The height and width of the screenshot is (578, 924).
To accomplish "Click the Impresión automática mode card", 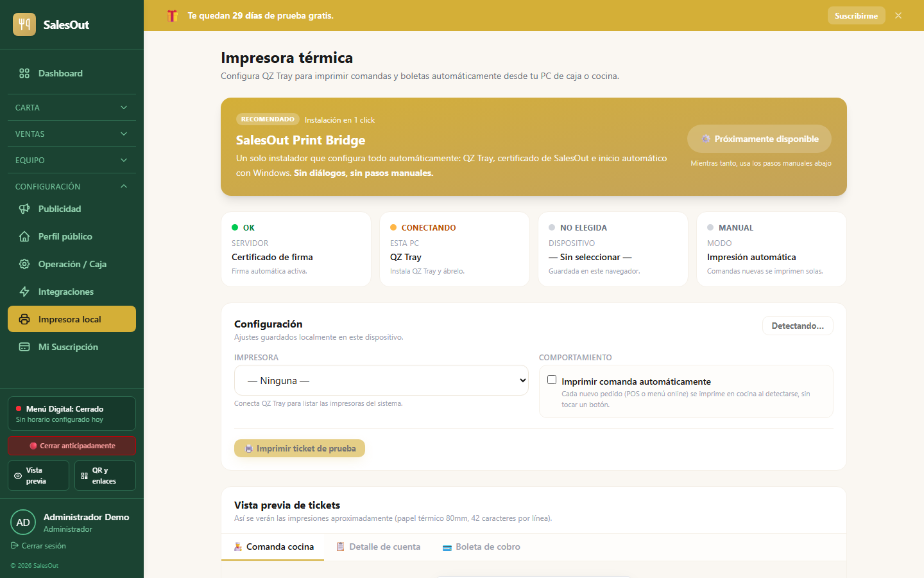I will (x=771, y=249).
